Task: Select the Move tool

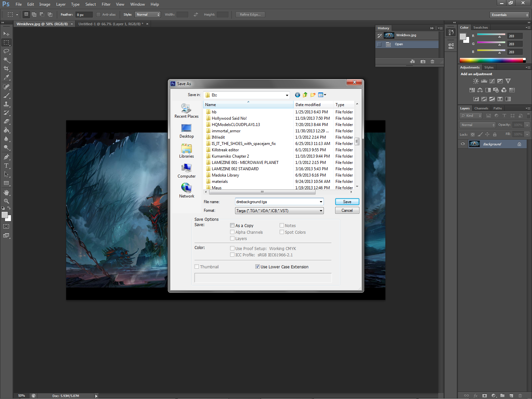Action: 6,34
